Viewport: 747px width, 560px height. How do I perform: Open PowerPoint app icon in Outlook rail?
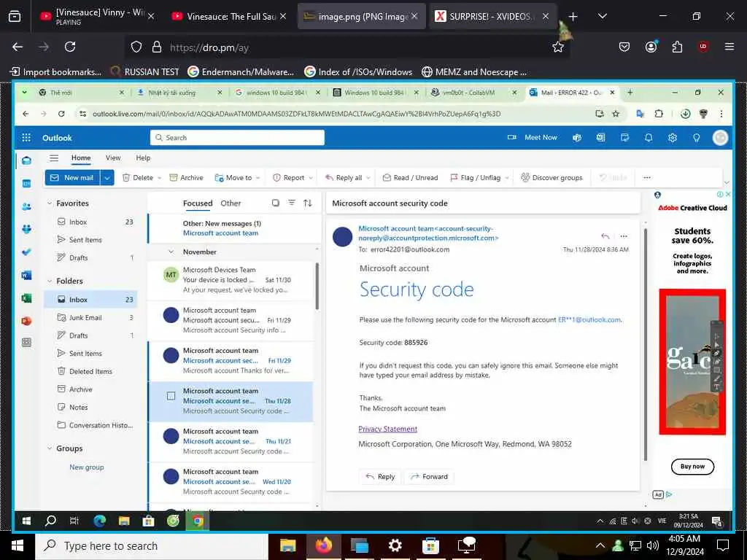click(x=27, y=321)
